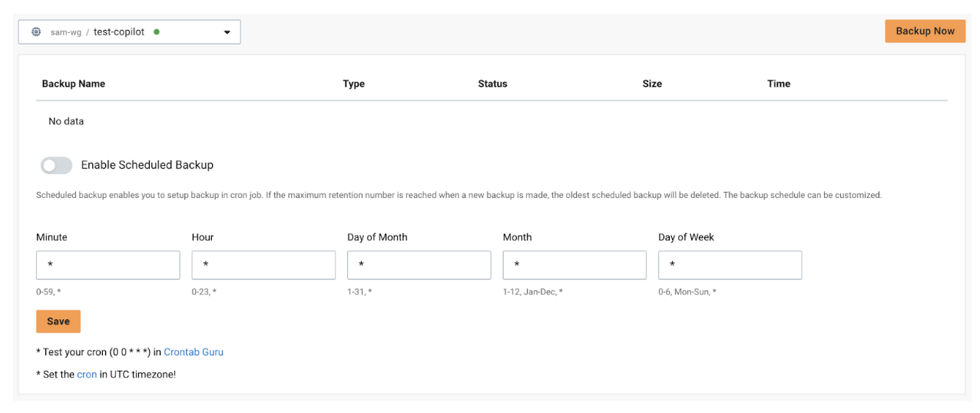
Task: Focus the Minute cron input field
Action: pyautogui.click(x=108, y=265)
